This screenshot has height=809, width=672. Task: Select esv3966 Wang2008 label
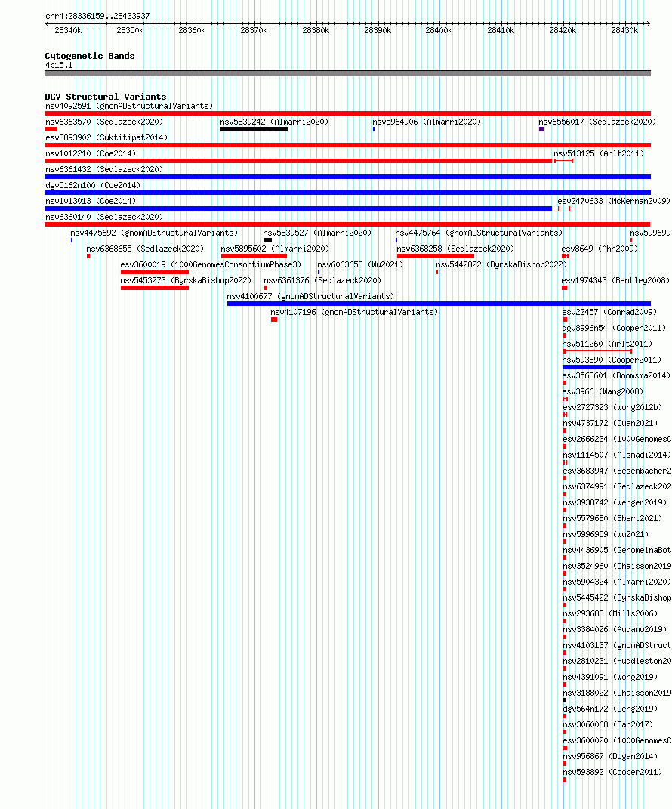click(603, 391)
